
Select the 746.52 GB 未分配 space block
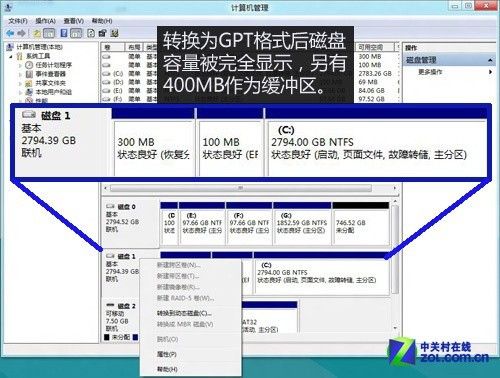point(361,223)
